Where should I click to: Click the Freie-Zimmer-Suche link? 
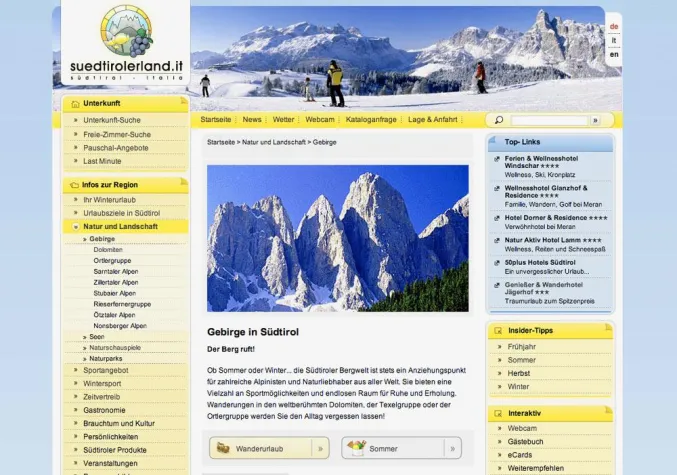[x=117, y=134]
